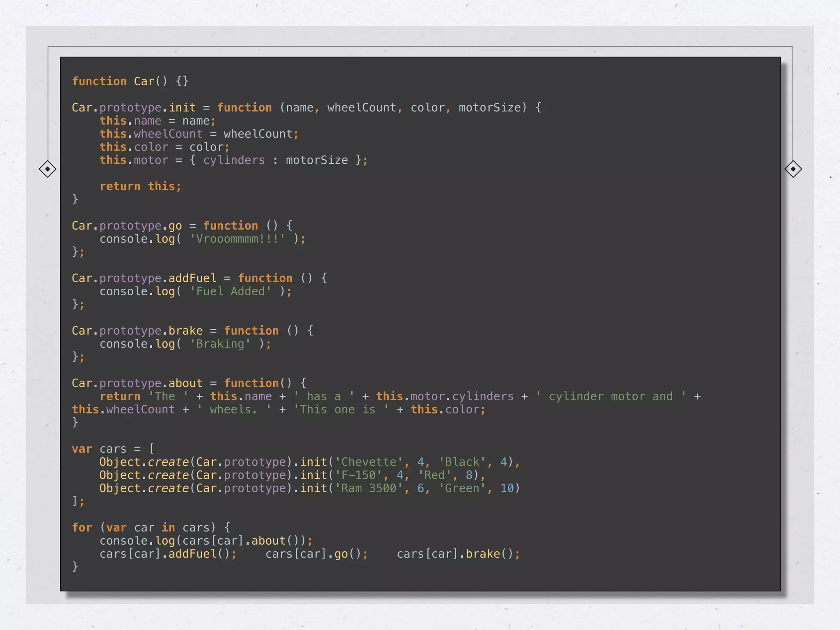Click 'function Car() {}' on first line
Screen dimensions: 840x630
click(130, 81)
